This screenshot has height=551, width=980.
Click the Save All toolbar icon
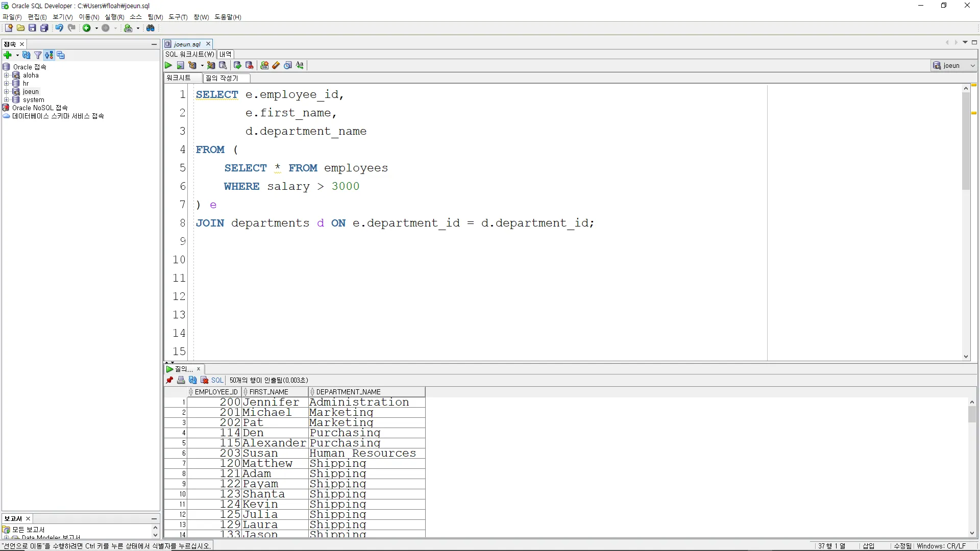pos(44,28)
